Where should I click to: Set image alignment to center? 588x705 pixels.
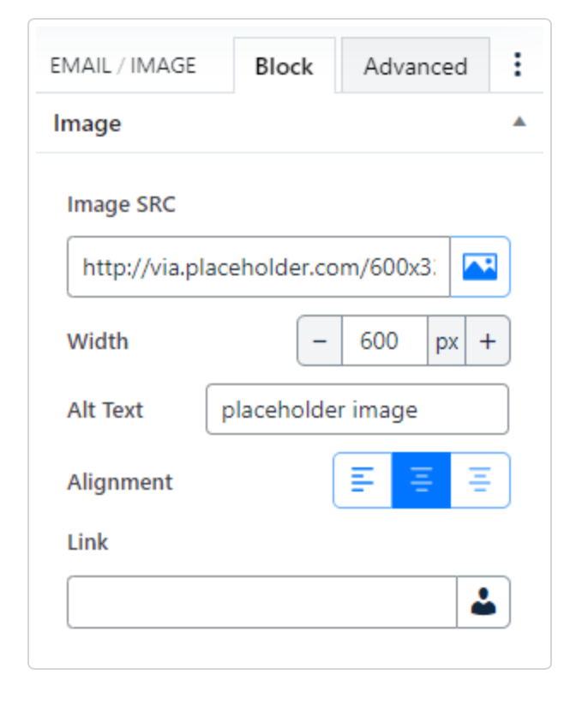421,481
